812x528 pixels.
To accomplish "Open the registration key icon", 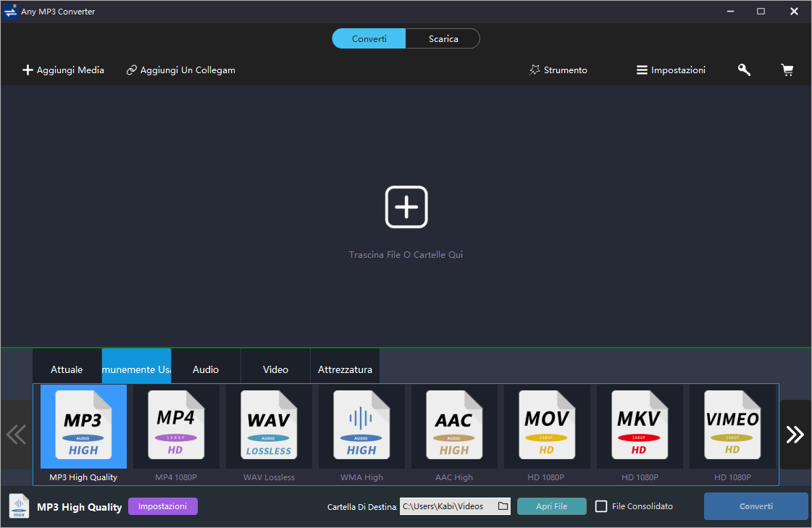I will 744,70.
